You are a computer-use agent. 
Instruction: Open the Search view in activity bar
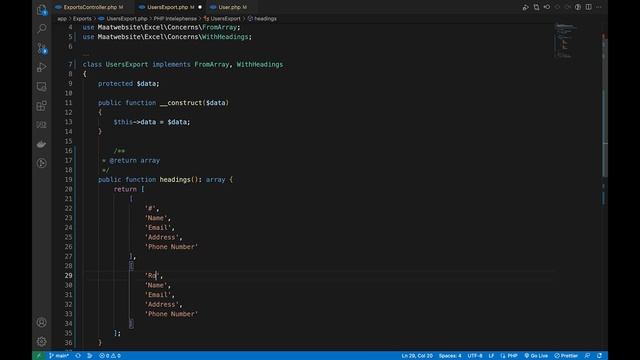pyautogui.click(x=42, y=29)
